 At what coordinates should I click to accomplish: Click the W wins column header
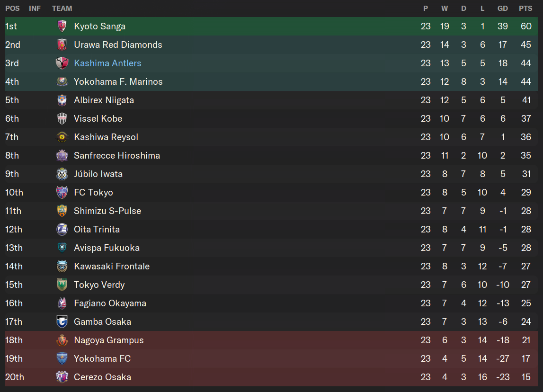(x=445, y=9)
